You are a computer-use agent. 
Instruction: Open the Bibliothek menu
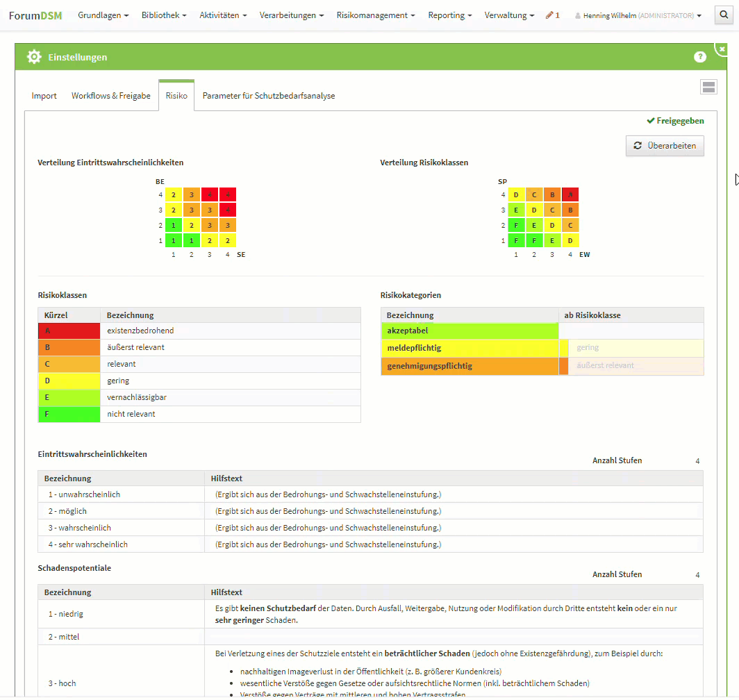click(164, 15)
